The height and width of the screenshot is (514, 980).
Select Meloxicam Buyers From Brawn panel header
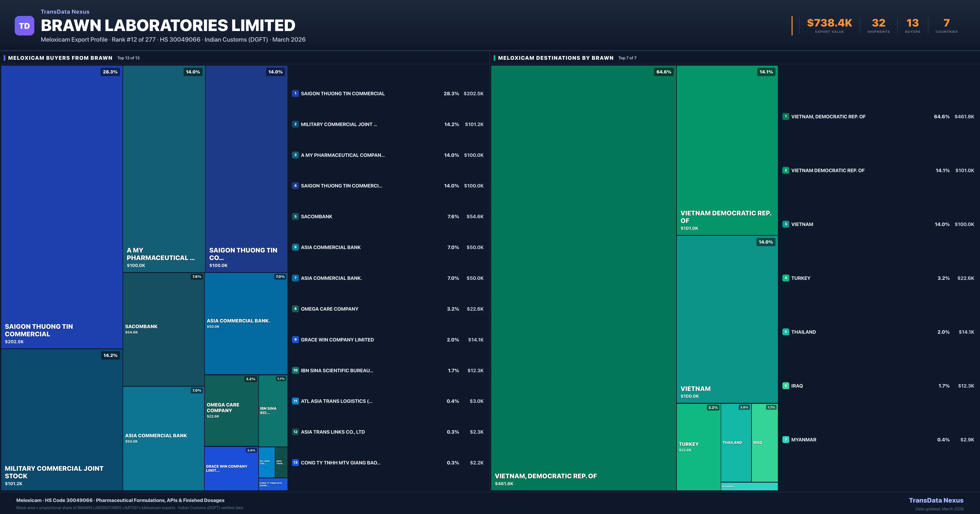coord(60,58)
